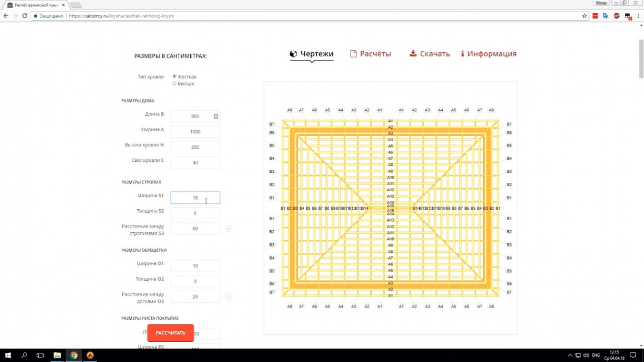The width and height of the screenshot is (644, 362).
Task: Click the Adblock extension icon
Action: pos(617,16)
